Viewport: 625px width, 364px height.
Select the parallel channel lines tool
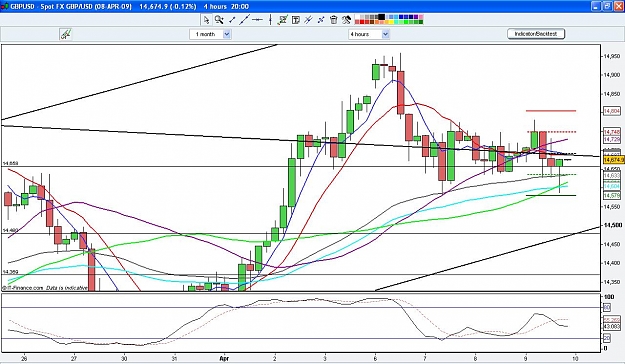tap(308, 20)
